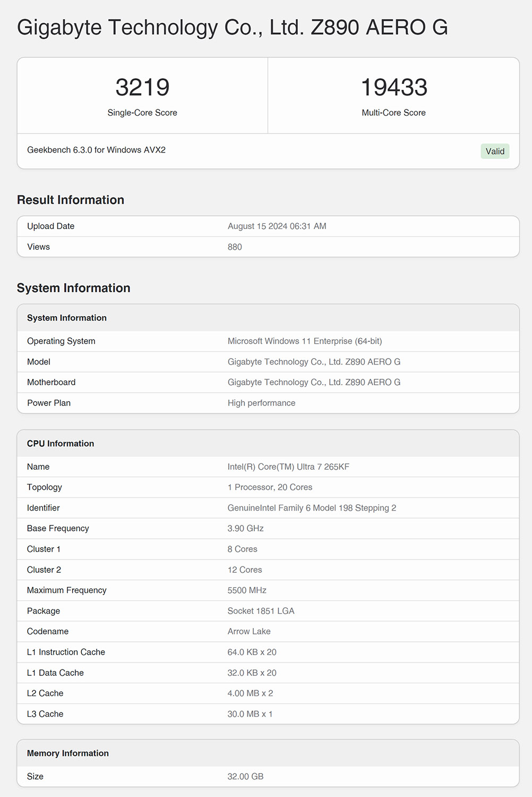The width and height of the screenshot is (532, 797).
Task: Click the L1 Instruction Cache label
Action: click(66, 652)
